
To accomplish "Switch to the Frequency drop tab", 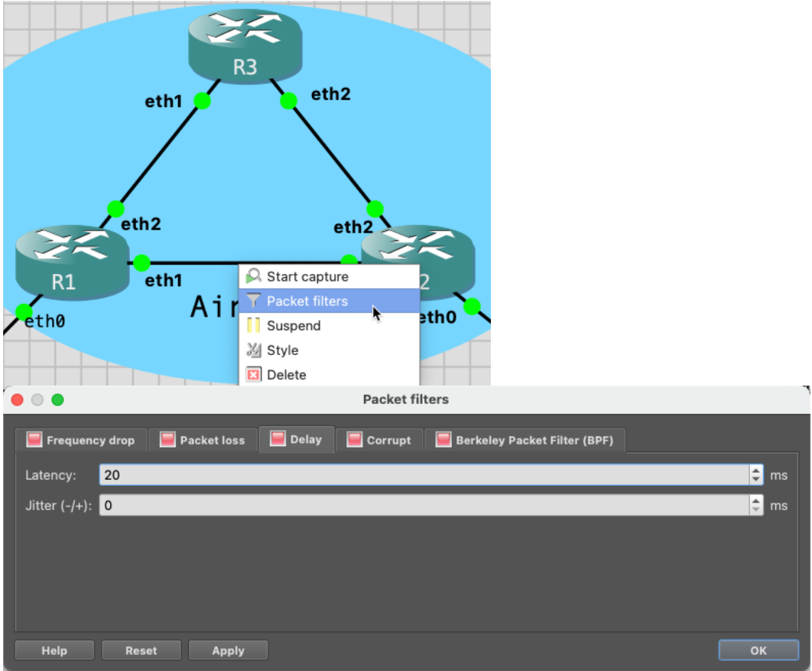I will coord(81,440).
